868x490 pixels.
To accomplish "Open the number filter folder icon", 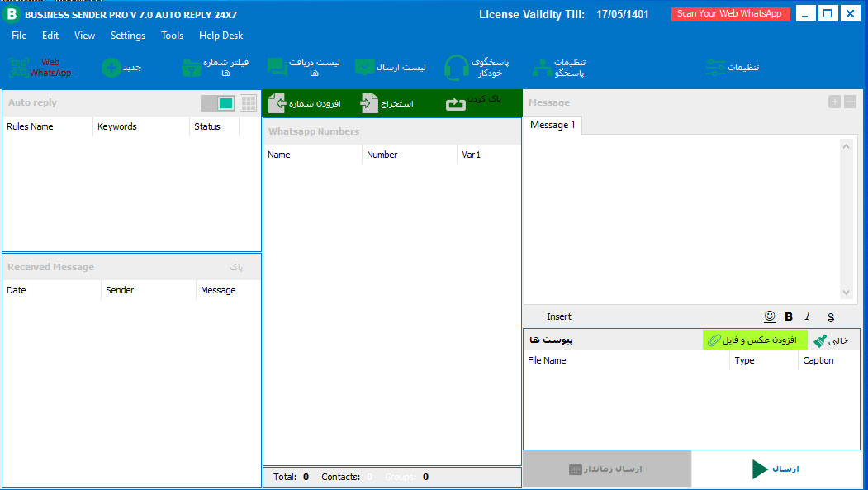I will tap(191, 68).
